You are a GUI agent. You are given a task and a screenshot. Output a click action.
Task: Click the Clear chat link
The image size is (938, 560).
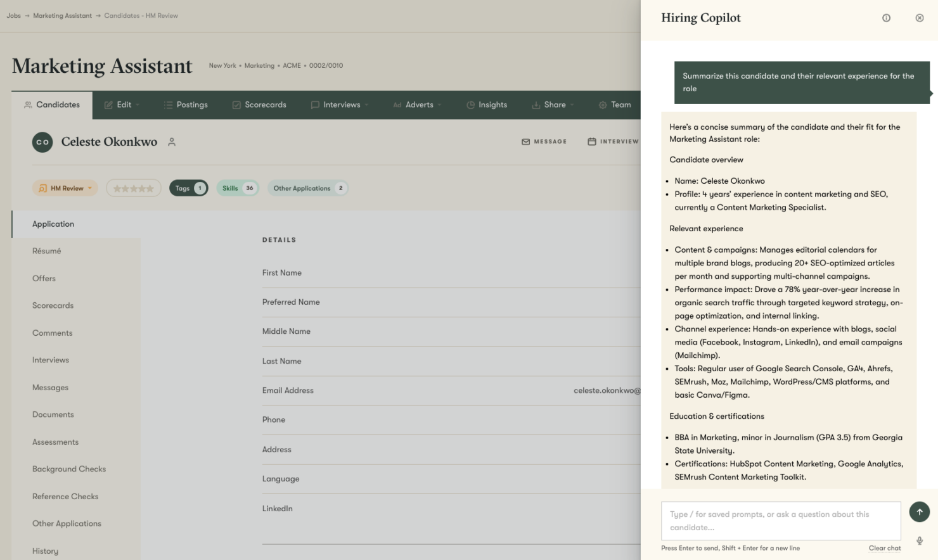[x=885, y=548]
